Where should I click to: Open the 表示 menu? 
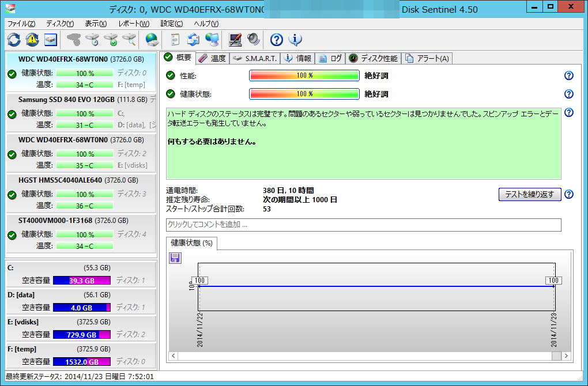pyautogui.click(x=96, y=24)
